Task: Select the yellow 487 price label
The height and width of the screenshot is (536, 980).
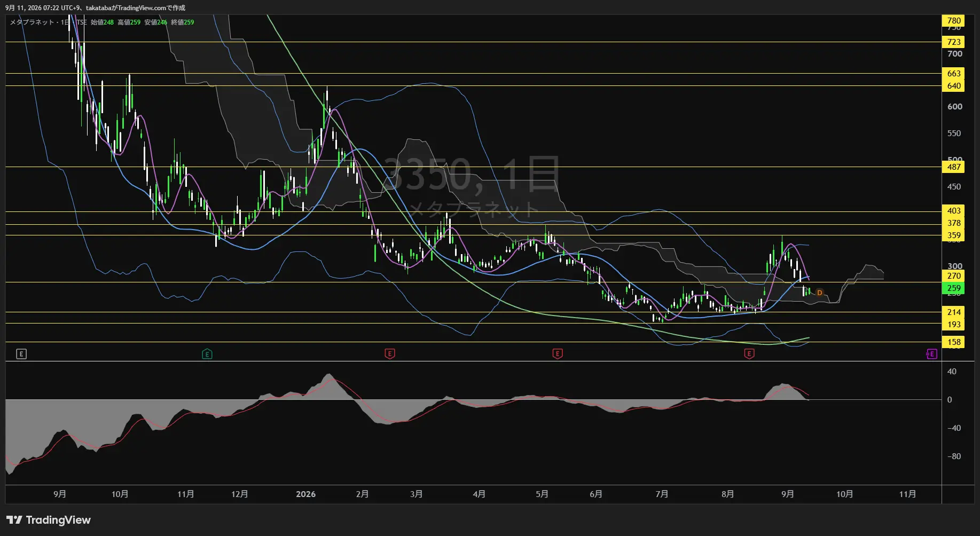Action: 954,167
